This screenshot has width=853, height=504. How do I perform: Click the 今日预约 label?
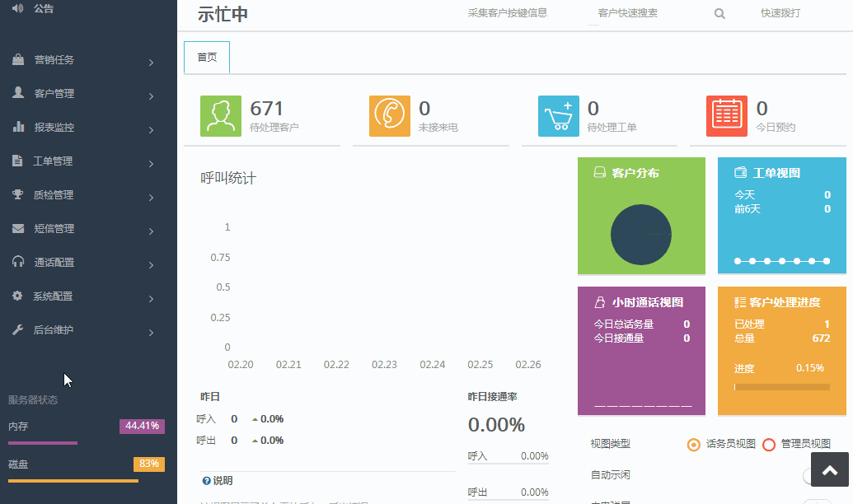776,127
